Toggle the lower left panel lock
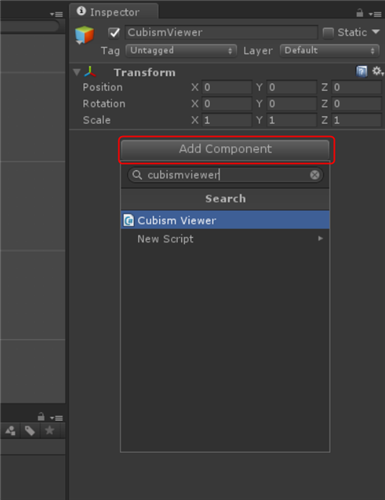385x500 pixels. (x=41, y=417)
